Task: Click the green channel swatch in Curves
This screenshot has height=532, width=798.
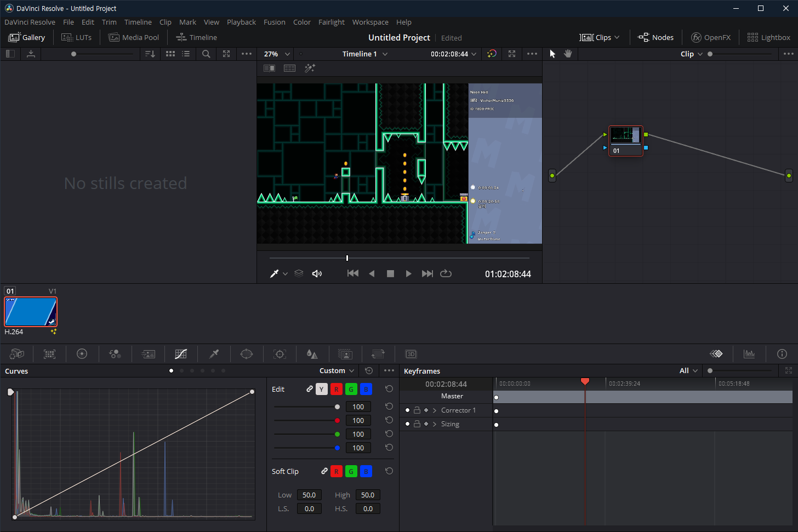Action: pos(351,389)
